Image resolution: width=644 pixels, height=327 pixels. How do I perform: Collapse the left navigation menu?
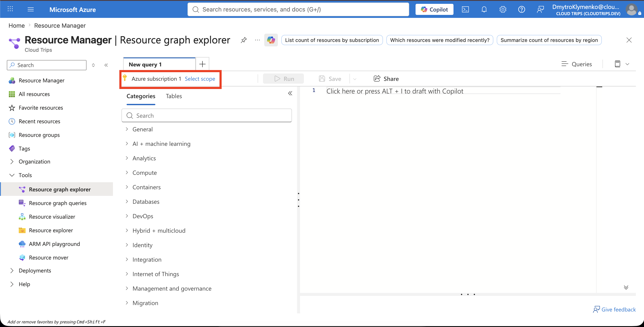(106, 65)
